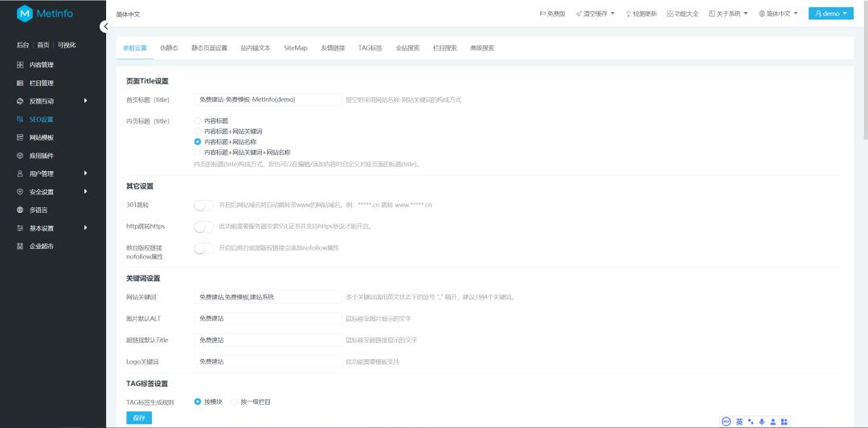Click the user avatar icon on the IME toolbar

point(773,422)
